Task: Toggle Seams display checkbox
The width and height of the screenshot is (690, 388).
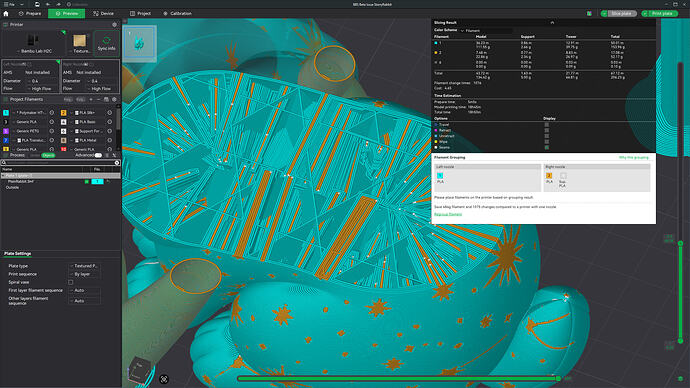Action: [547, 147]
